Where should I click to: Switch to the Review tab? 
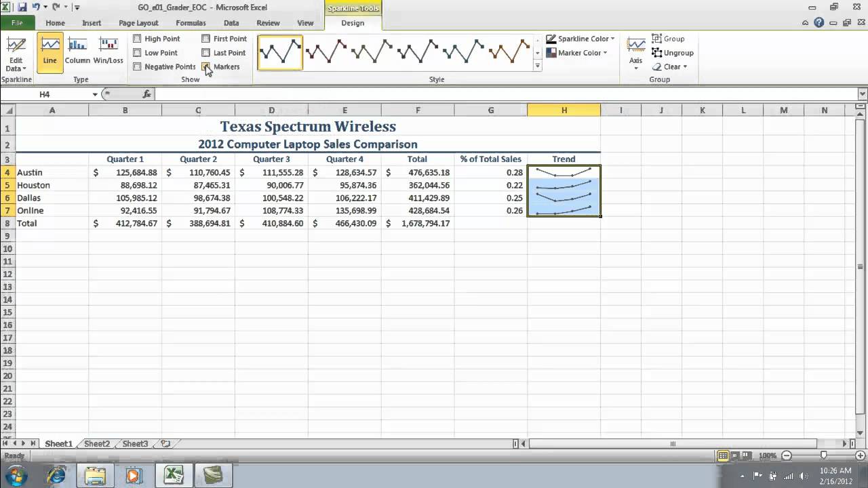268,23
